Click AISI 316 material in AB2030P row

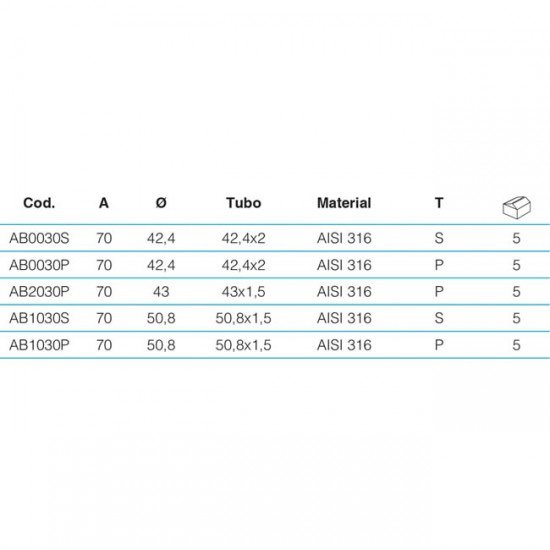tap(344, 292)
